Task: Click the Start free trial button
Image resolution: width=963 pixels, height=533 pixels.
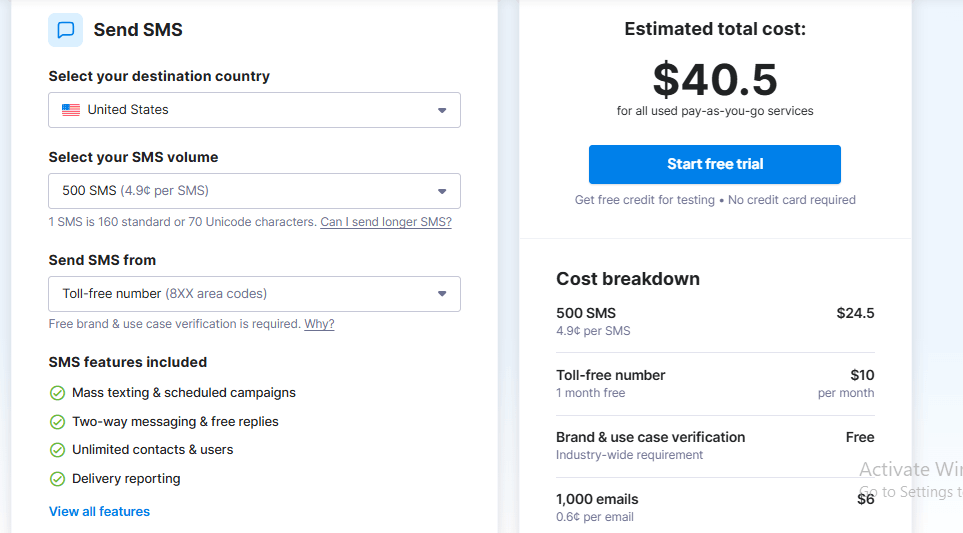Action: pyautogui.click(x=714, y=164)
